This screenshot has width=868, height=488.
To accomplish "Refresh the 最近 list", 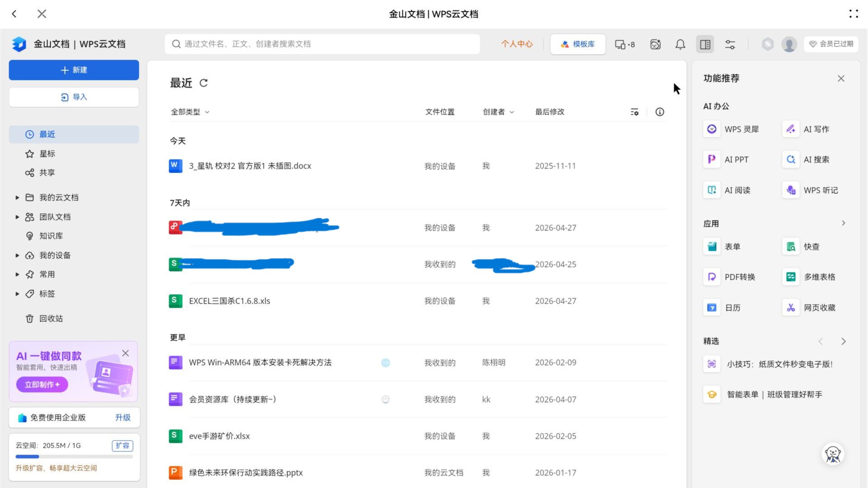I will (204, 83).
